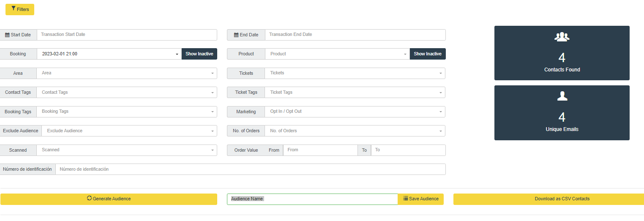
Task: Open the Marketing Opt In / Opt Out dropdown
Action: coord(355,112)
